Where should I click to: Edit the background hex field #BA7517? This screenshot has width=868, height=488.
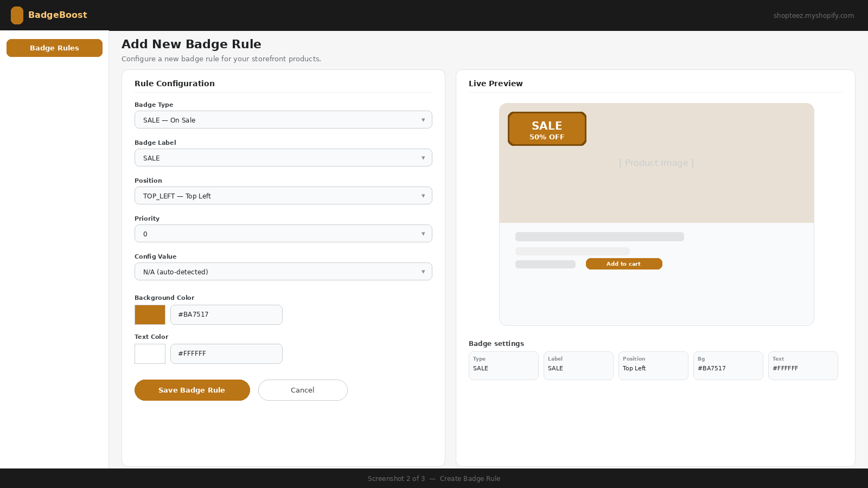point(226,314)
